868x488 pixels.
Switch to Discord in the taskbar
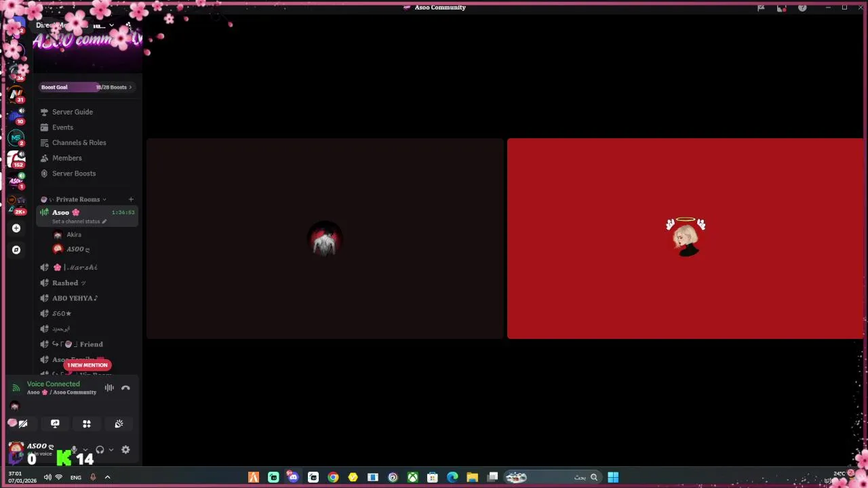[293, 477]
